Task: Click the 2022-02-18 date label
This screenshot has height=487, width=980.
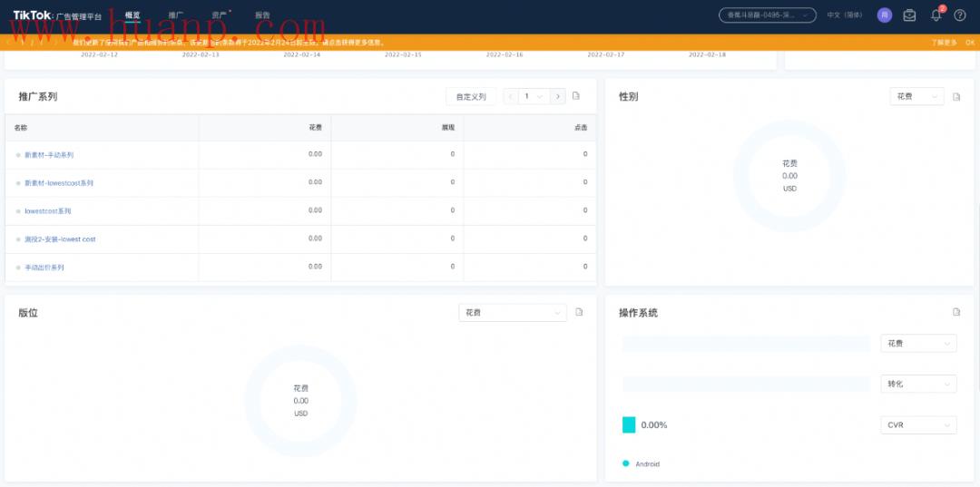Action: click(x=708, y=55)
